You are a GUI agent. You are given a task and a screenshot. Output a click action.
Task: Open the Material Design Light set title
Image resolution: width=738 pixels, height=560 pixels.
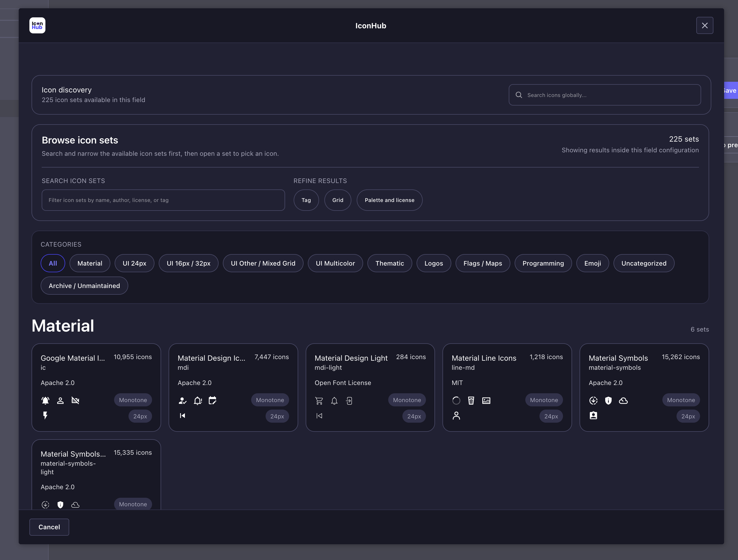point(351,358)
